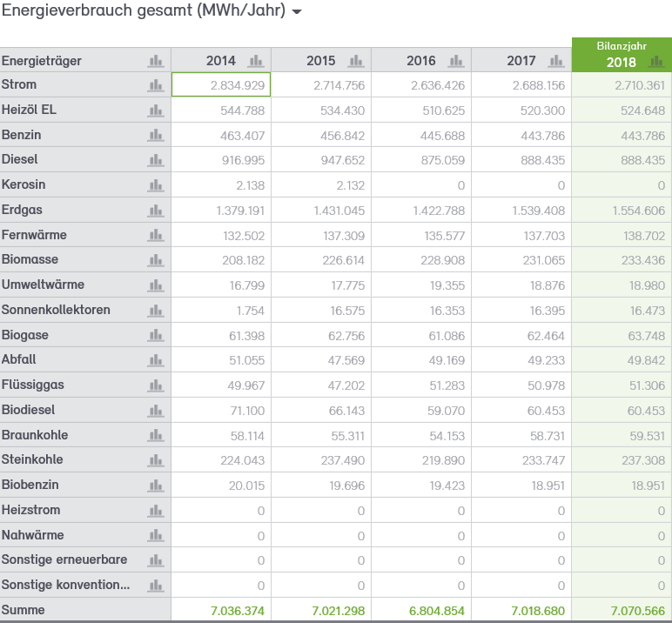Click the 2017 column header label
This screenshot has width=672, height=623.
tap(521, 61)
